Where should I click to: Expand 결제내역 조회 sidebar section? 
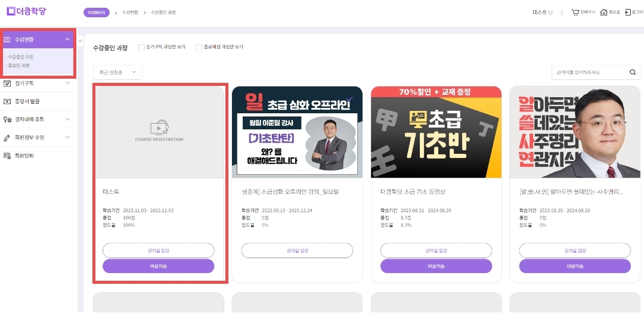(x=38, y=119)
